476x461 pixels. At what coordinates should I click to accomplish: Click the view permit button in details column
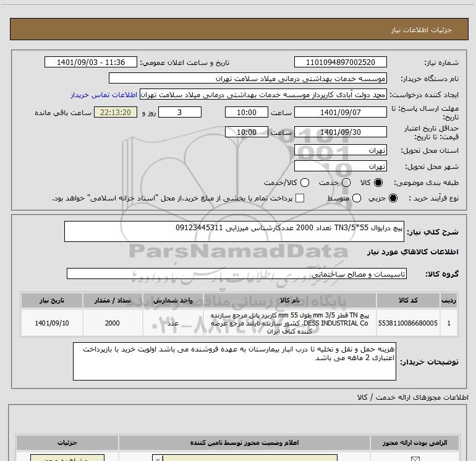67,458
